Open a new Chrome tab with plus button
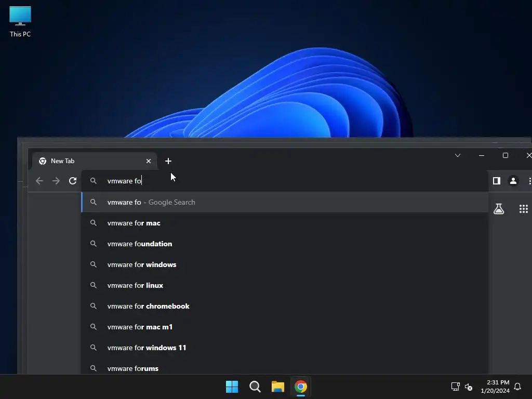Screen dimensions: 532x399 (168, 161)
